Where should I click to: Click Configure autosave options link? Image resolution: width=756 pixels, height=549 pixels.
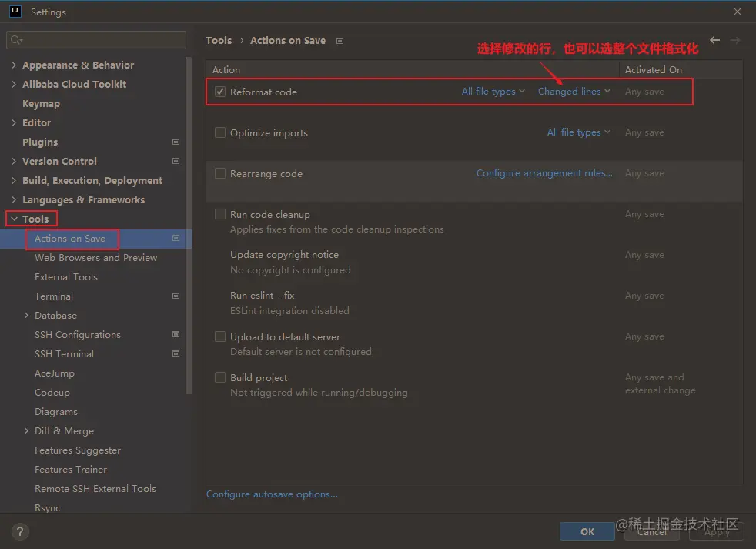(x=272, y=494)
